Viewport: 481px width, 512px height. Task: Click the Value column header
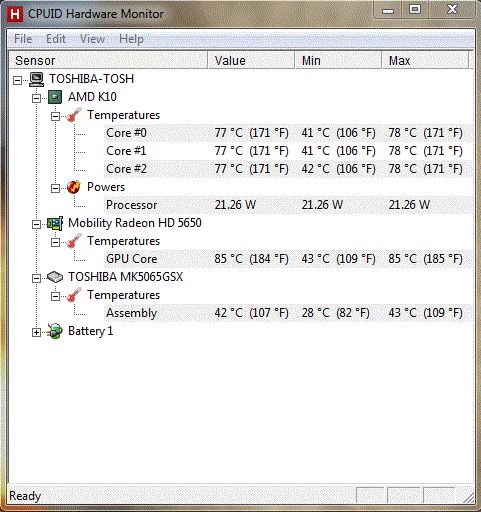click(x=251, y=60)
